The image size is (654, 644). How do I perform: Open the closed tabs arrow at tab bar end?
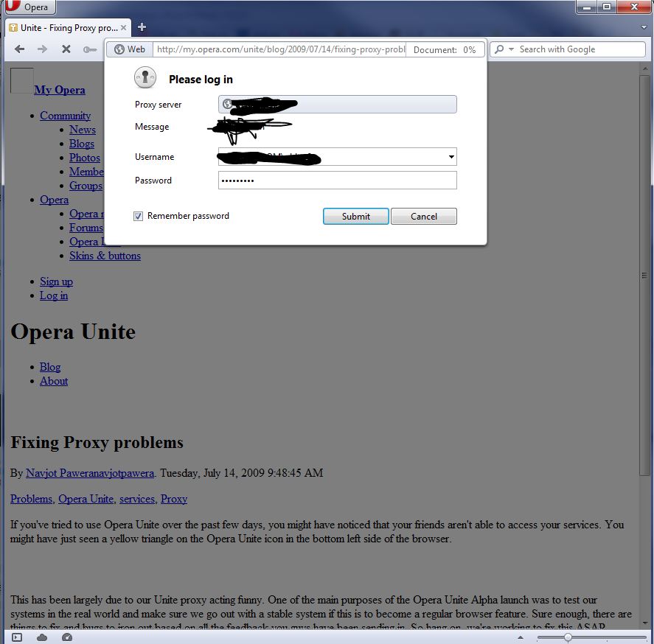click(644, 27)
